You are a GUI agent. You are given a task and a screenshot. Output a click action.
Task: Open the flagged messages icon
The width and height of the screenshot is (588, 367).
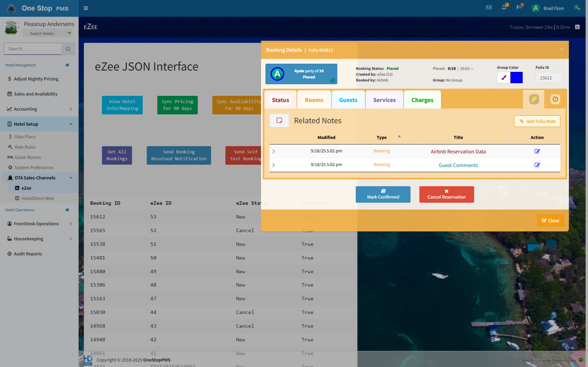[x=519, y=8]
